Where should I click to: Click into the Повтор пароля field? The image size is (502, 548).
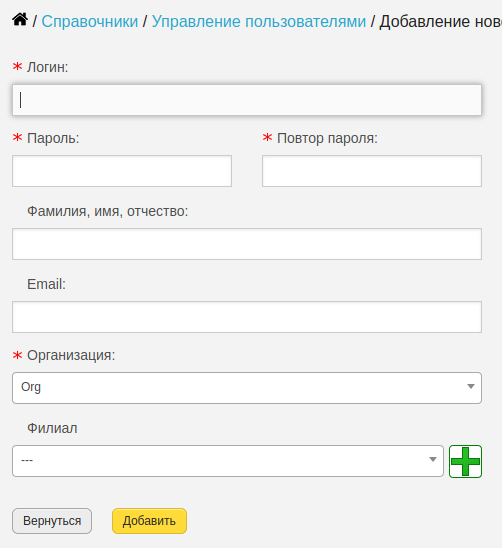[x=372, y=171]
